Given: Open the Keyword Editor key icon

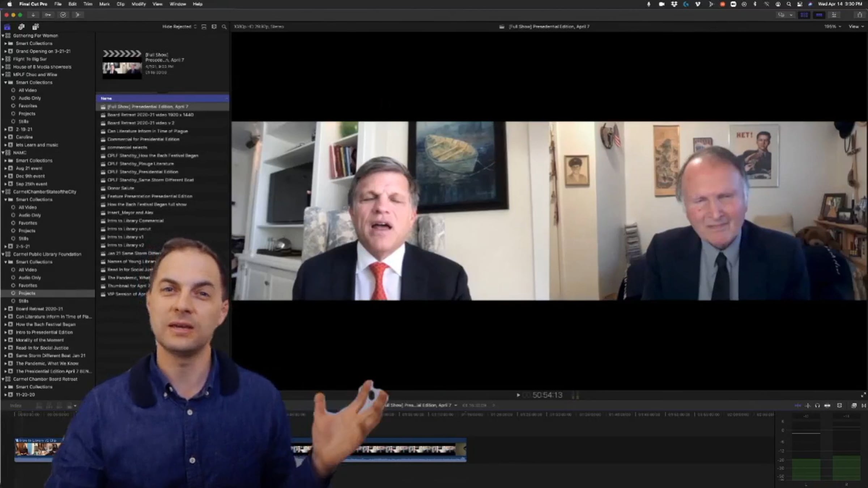Looking at the screenshot, I should point(48,15).
